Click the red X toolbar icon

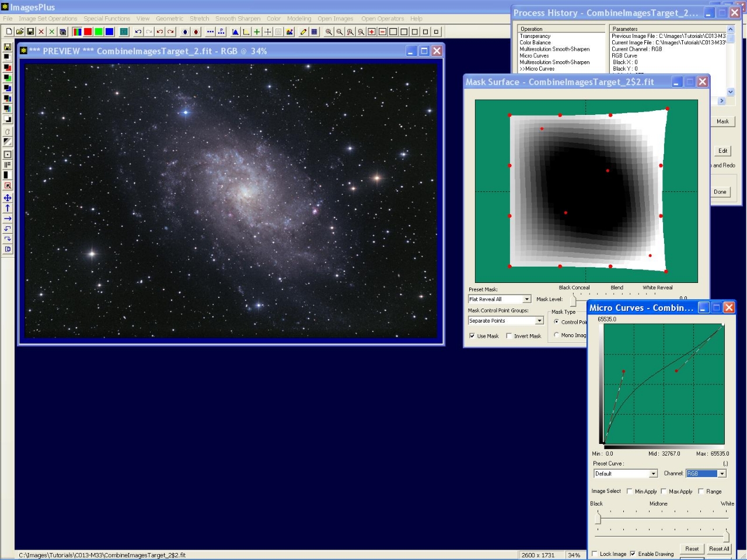coord(41,32)
